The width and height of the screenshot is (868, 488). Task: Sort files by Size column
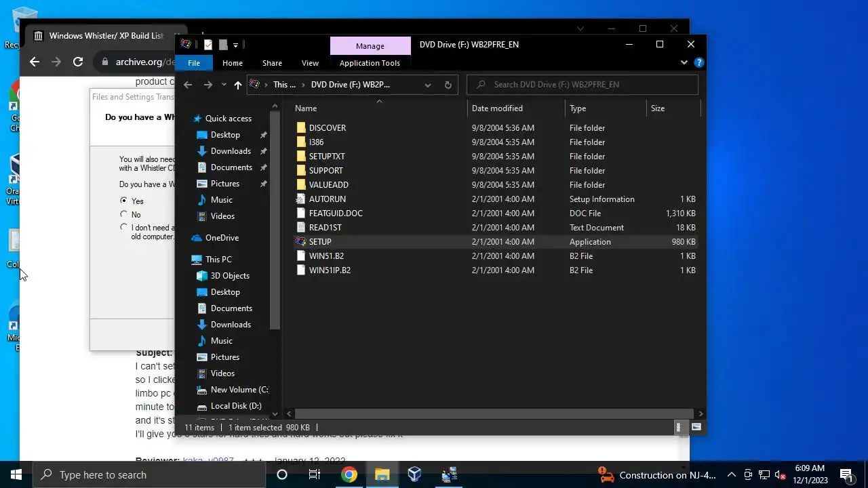658,108
